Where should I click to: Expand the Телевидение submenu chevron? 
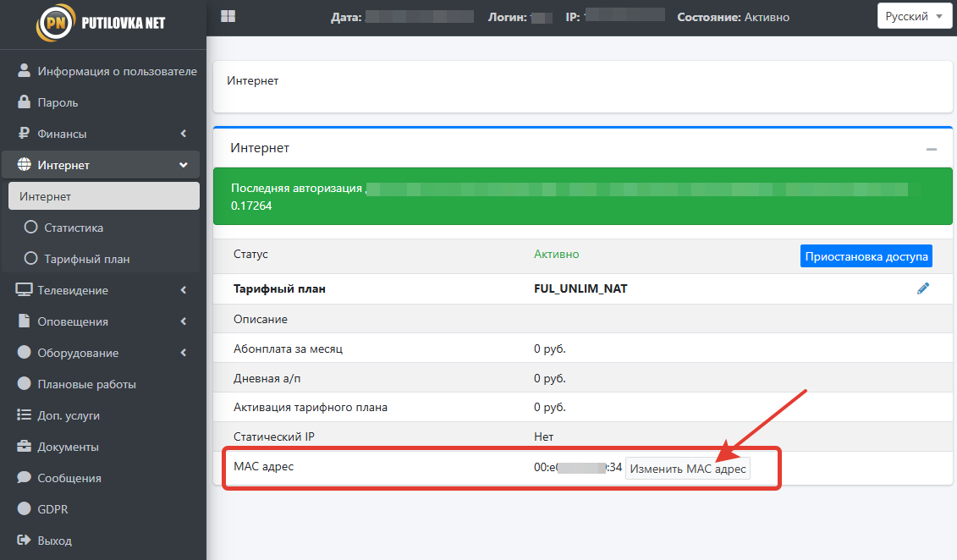point(183,290)
